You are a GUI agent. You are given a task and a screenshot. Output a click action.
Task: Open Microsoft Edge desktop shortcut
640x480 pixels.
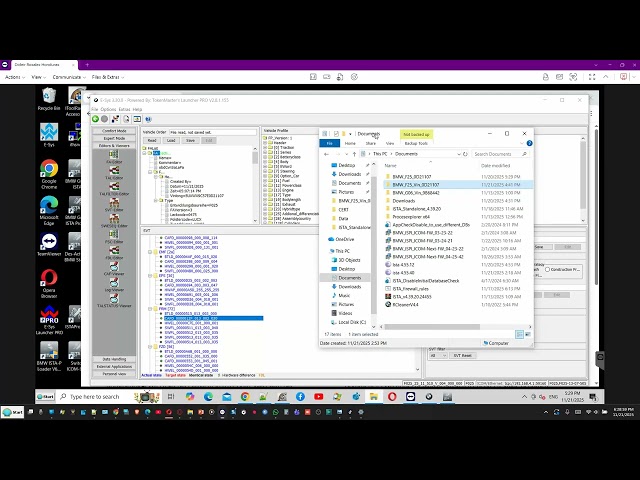coord(49,211)
